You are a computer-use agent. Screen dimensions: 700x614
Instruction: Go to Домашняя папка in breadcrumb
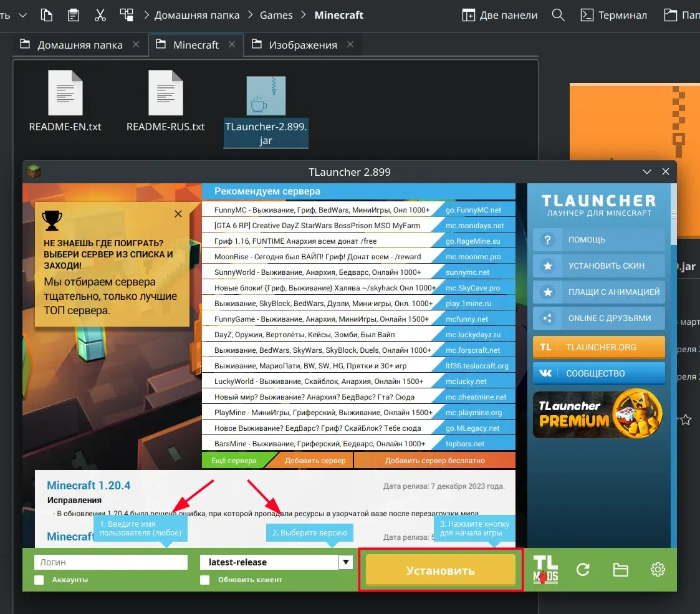click(196, 15)
